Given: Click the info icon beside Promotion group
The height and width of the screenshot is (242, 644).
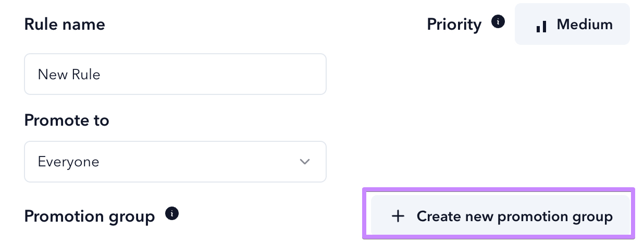Looking at the screenshot, I should click(172, 214).
